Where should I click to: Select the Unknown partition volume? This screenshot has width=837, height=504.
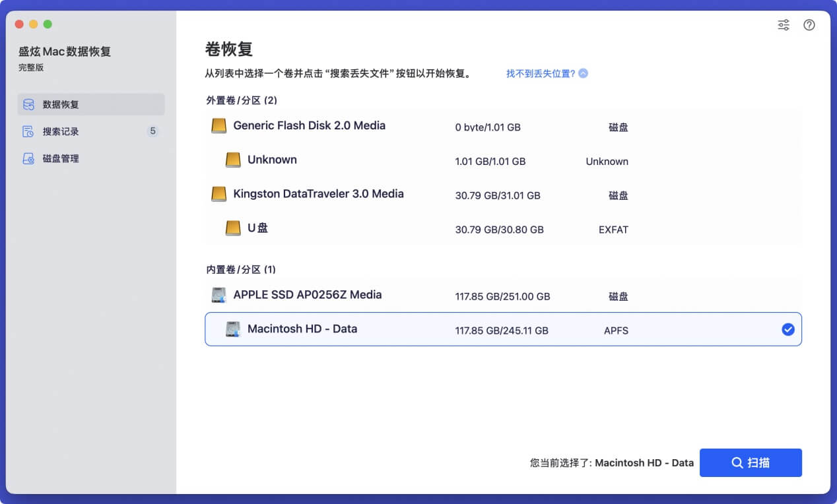(396, 160)
